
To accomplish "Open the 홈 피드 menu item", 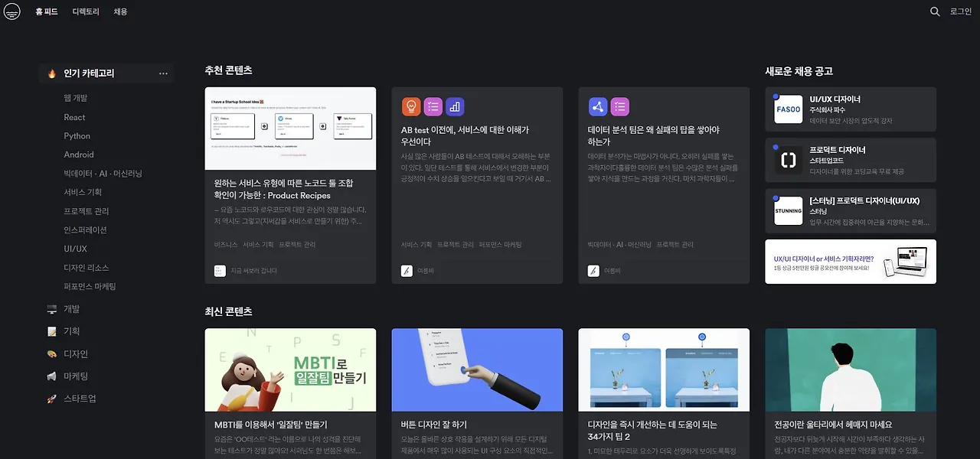I will coord(46,11).
